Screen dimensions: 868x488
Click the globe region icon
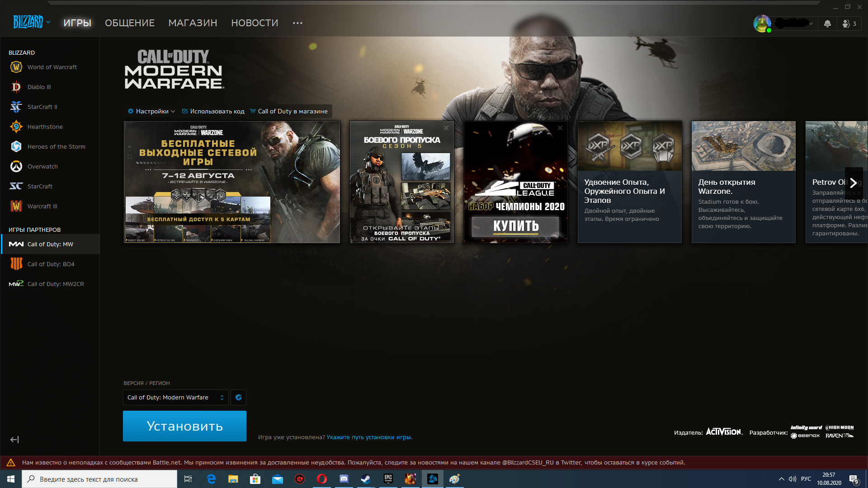(238, 398)
